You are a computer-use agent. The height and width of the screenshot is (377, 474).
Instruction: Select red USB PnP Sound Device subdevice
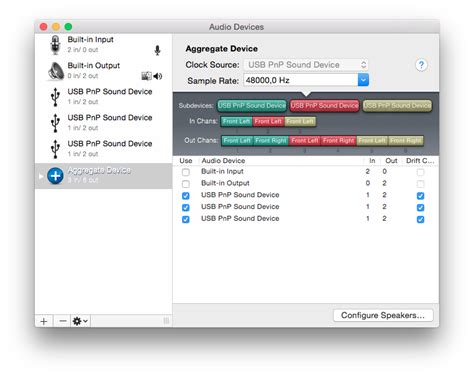[x=324, y=105]
